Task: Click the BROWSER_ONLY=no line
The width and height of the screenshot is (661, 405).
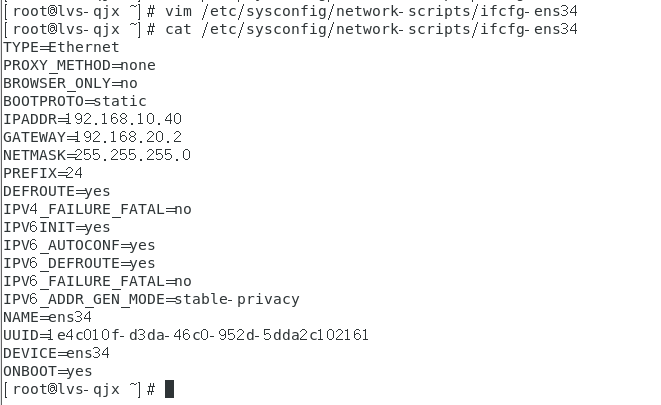Action: click(x=70, y=83)
